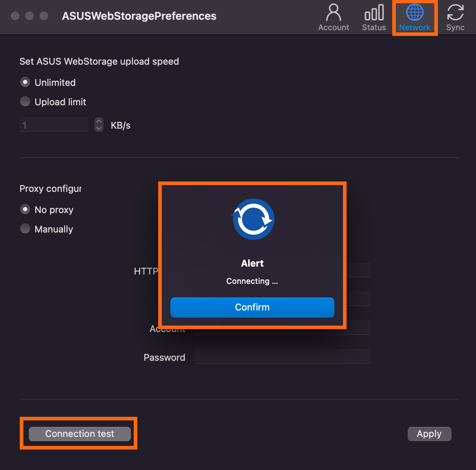Run the Connection test

(x=79, y=434)
